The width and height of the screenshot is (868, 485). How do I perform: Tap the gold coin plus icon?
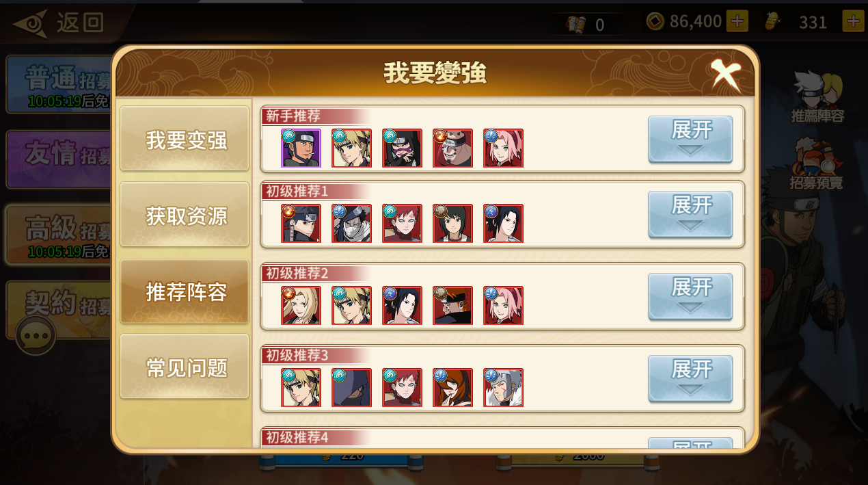737,21
